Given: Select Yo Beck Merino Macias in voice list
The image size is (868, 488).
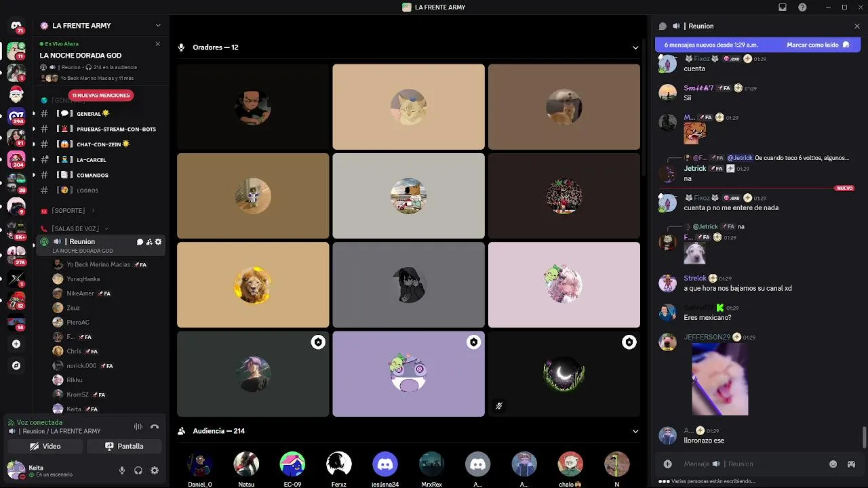Looking at the screenshot, I should (x=101, y=264).
